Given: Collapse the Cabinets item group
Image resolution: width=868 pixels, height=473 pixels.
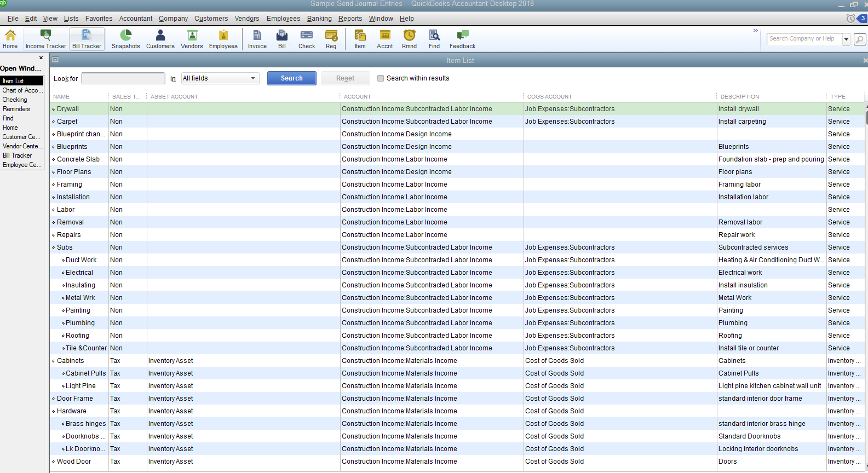Looking at the screenshot, I should 54,361.
